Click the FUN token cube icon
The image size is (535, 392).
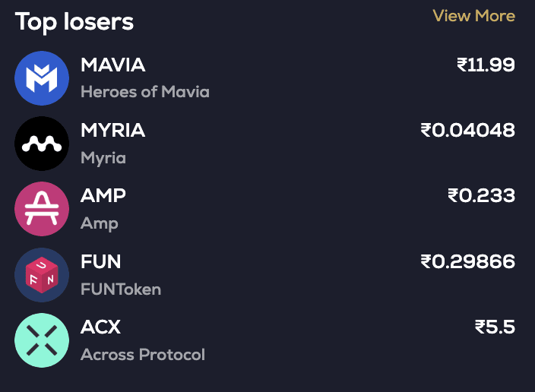42,274
